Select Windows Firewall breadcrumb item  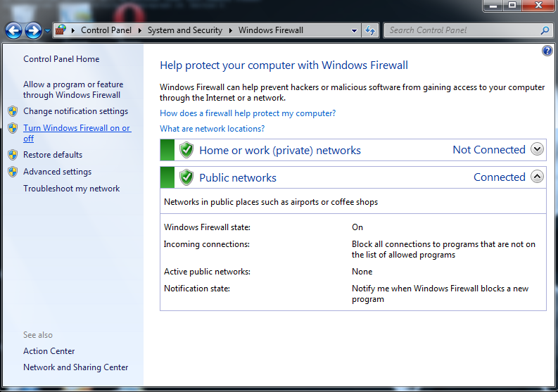click(270, 30)
